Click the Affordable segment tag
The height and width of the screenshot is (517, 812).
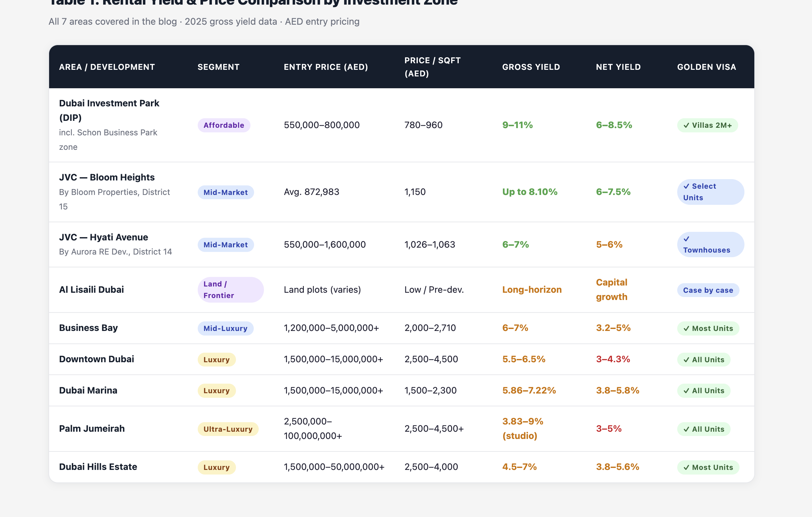click(x=223, y=125)
